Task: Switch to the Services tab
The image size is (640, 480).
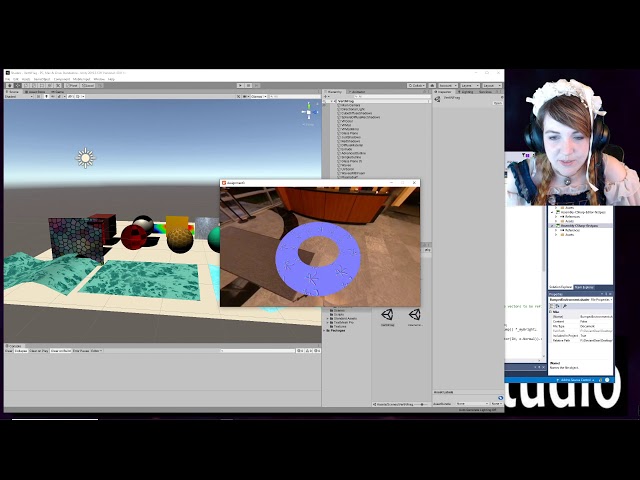Action: click(x=485, y=92)
